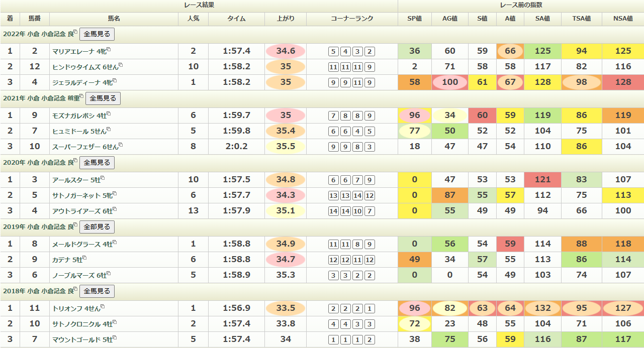The image size is (644, 348).
Task: Click new-window icon beside メールドグラース 4牡
Action: tap(115, 242)
